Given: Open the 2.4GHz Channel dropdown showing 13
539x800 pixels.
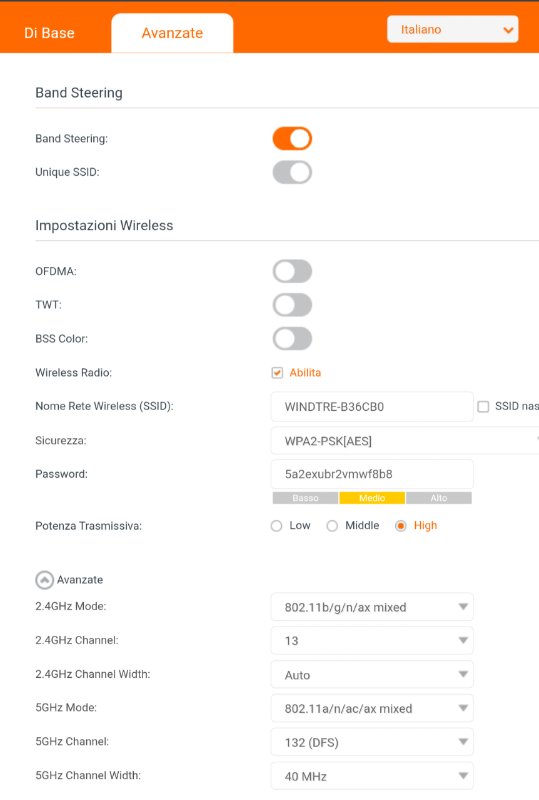Looking at the screenshot, I should point(372,641).
